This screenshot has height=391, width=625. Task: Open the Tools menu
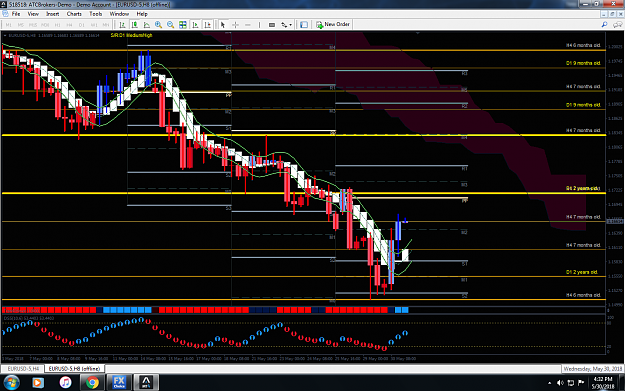point(96,14)
